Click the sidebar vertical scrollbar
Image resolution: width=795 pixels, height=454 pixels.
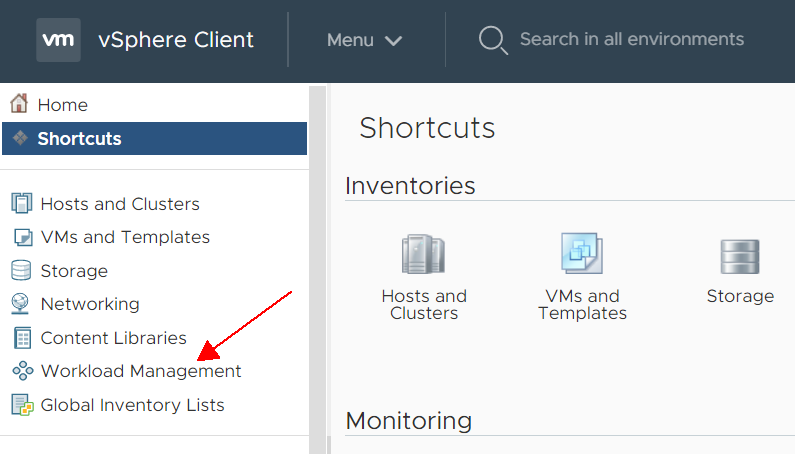[x=317, y=270]
